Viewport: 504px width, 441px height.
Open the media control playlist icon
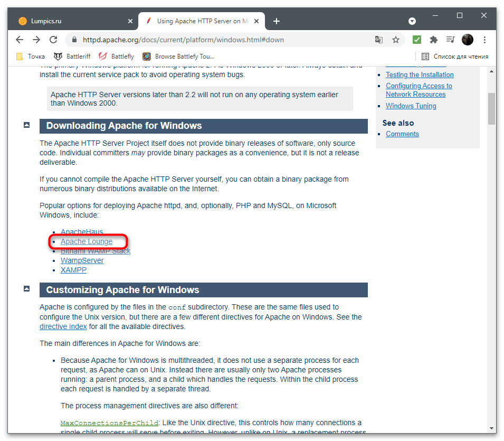coord(450,40)
